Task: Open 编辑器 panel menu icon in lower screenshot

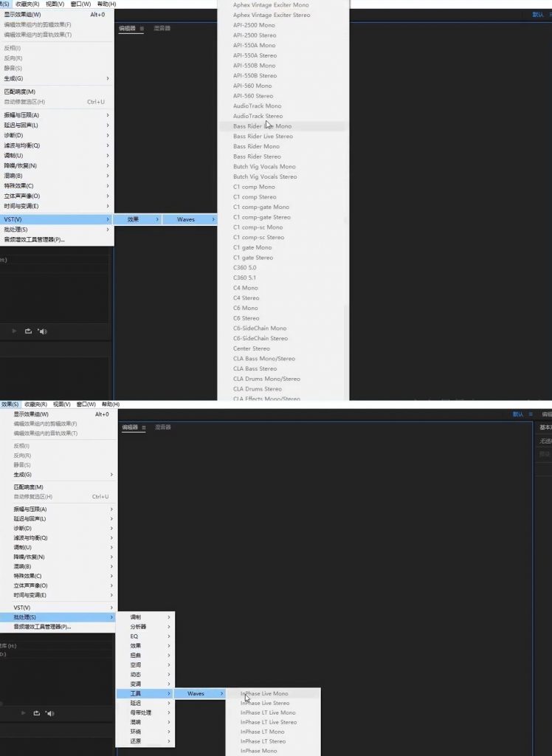Action: click(x=144, y=427)
